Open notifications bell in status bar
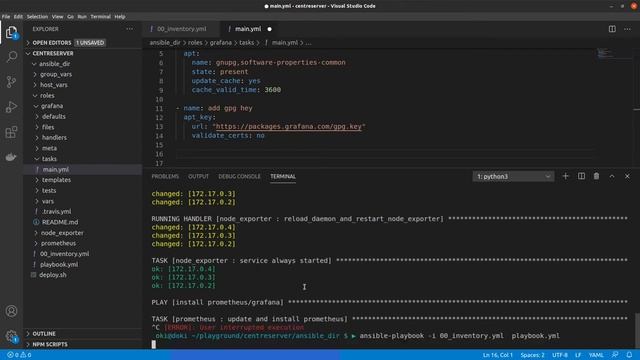The width and height of the screenshot is (640, 360). click(x=629, y=355)
